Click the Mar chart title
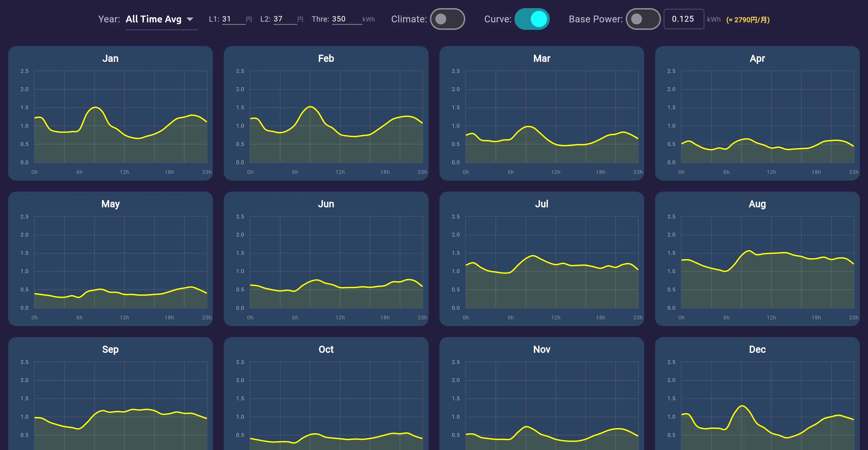Screen dimensions: 868x450 click(x=542, y=59)
